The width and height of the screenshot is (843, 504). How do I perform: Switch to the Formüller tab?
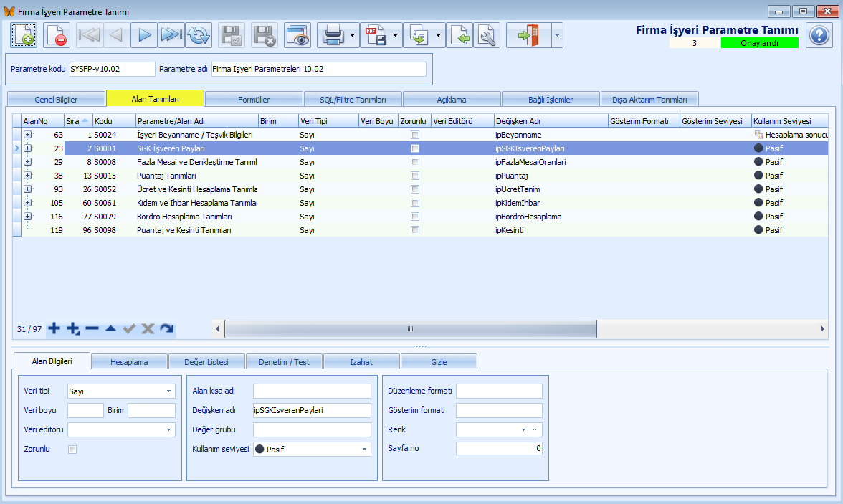point(254,99)
